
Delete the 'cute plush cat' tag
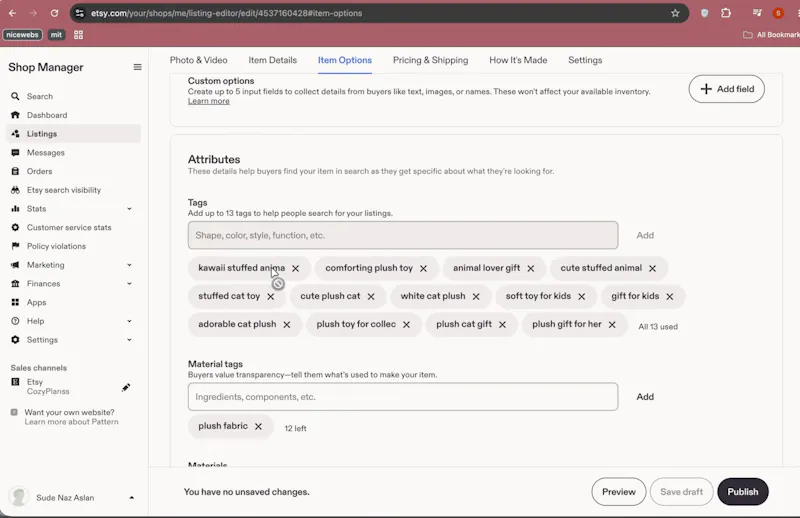tap(371, 297)
